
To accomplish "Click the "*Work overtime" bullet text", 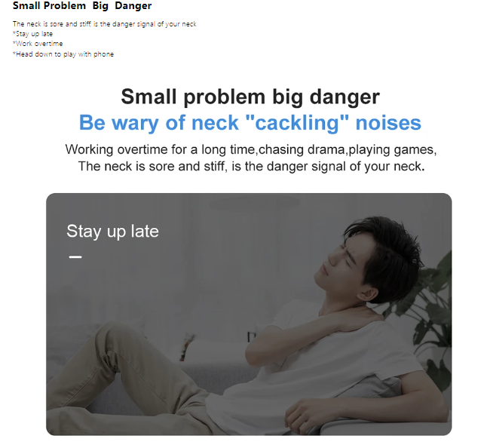I will pos(38,44).
